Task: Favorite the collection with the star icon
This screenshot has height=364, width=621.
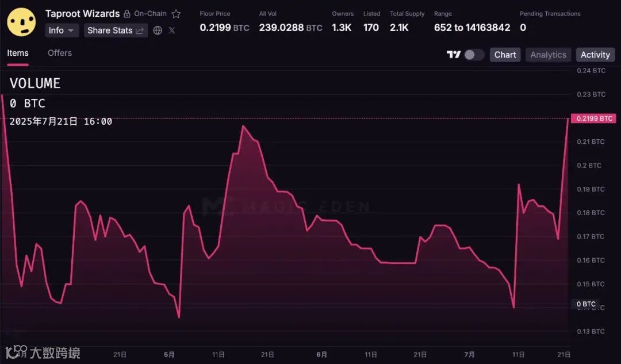Action: pyautogui.click(x=177, y=14)
